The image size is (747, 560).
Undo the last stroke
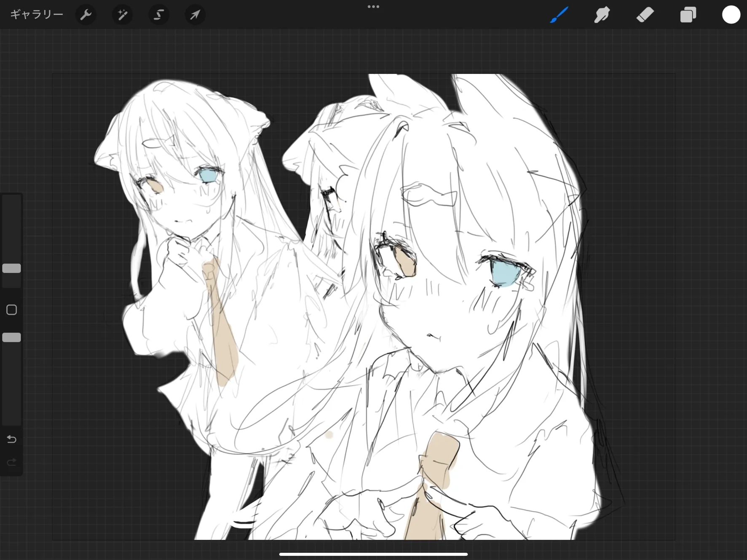tap(11, 439)
